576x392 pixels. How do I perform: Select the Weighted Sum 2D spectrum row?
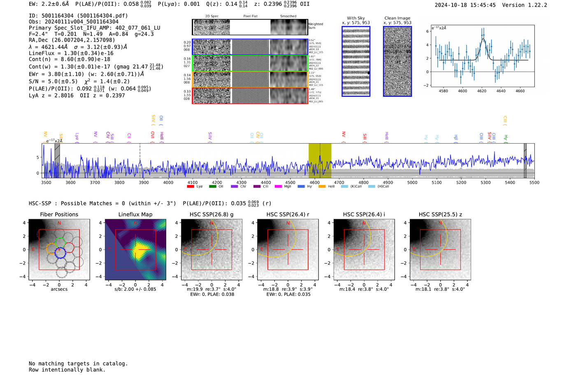click(250, 27)
